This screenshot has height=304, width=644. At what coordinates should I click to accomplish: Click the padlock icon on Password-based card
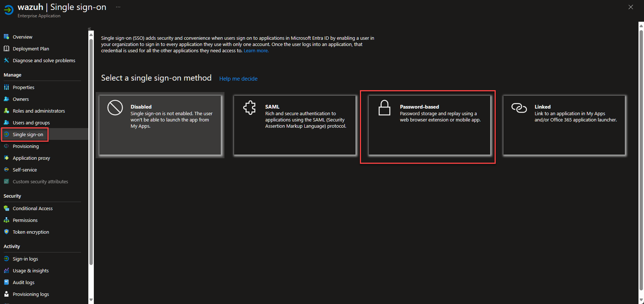tap(385, 108)
